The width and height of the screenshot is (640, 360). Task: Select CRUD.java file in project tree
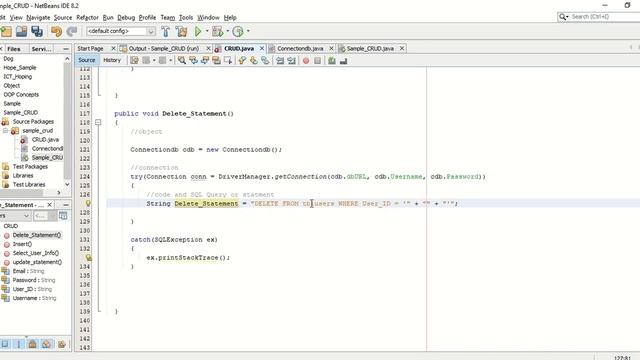point(45,140)
